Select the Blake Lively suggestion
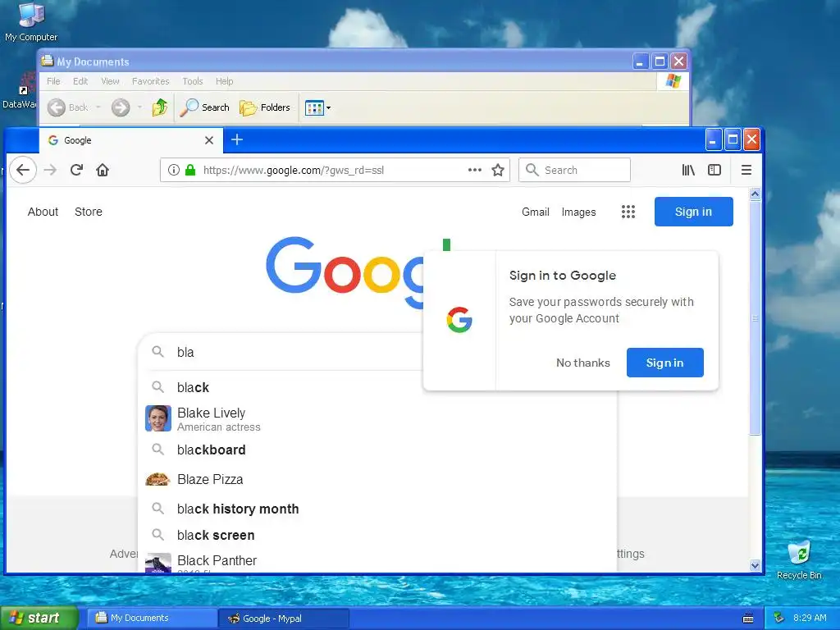Image resolution: width=840 pixels, height=630 pixels. tap(377, 419)
